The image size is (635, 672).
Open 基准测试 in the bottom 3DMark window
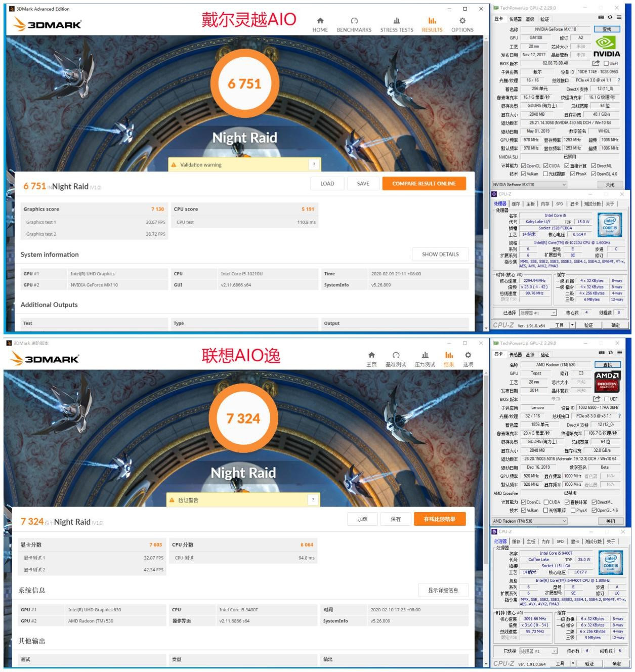396,359
